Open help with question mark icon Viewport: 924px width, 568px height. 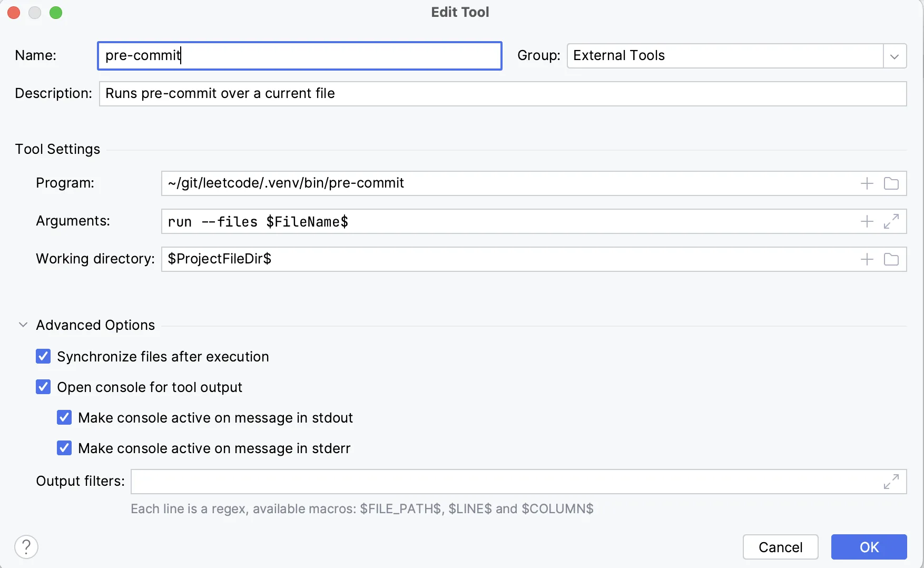[x=26, y=547]
